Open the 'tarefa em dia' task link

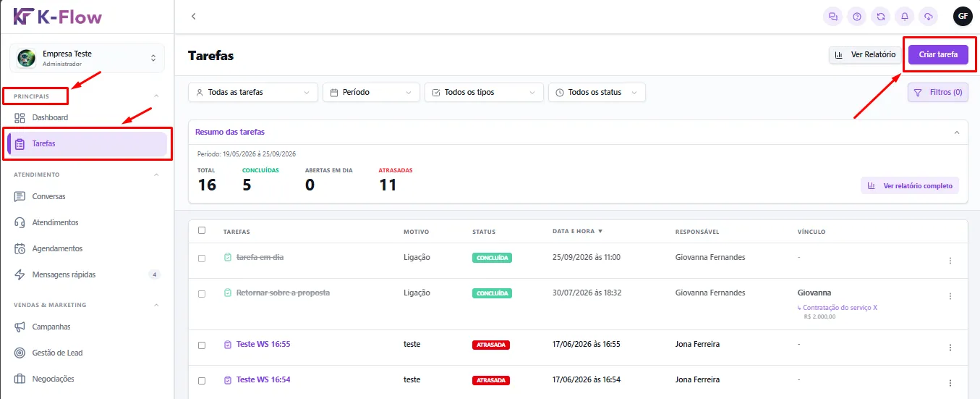(260, 257)
